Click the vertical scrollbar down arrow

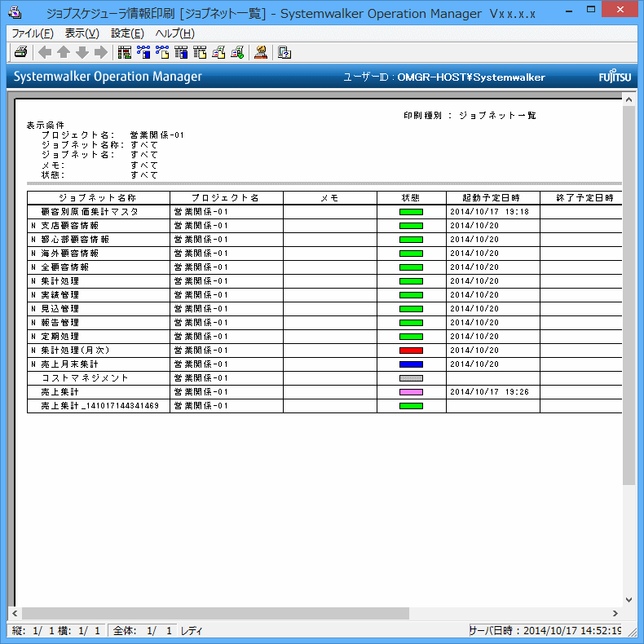point(629,600)
